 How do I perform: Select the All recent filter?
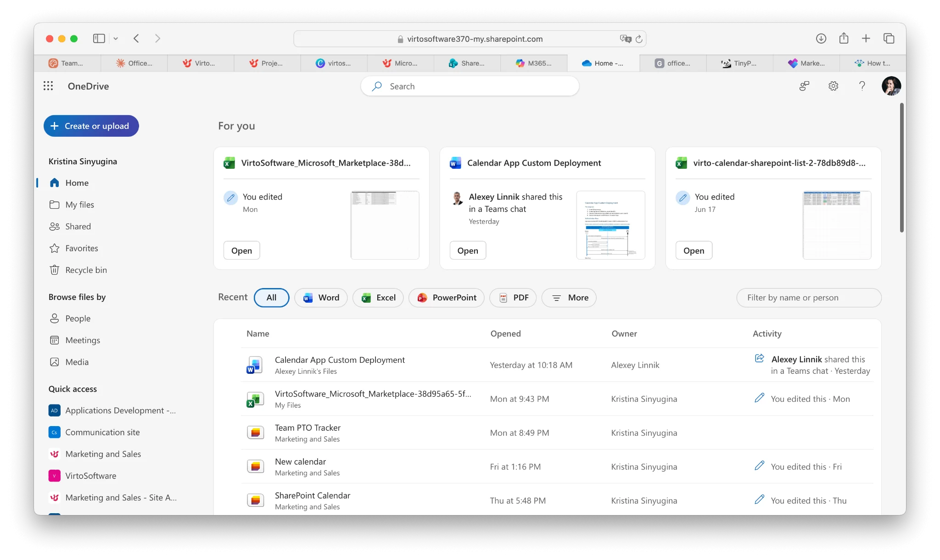(x=271, y=298)
